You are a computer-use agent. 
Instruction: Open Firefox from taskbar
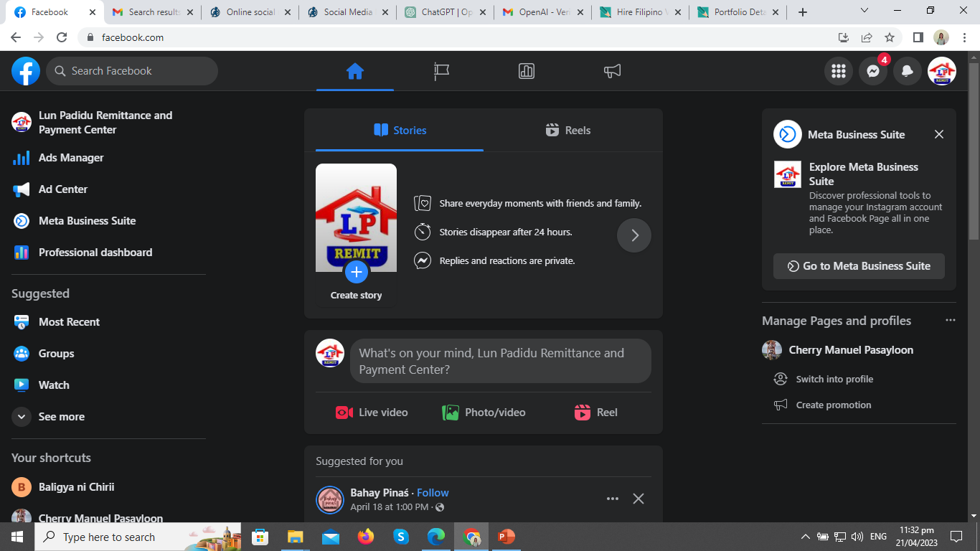pos(366,537)
